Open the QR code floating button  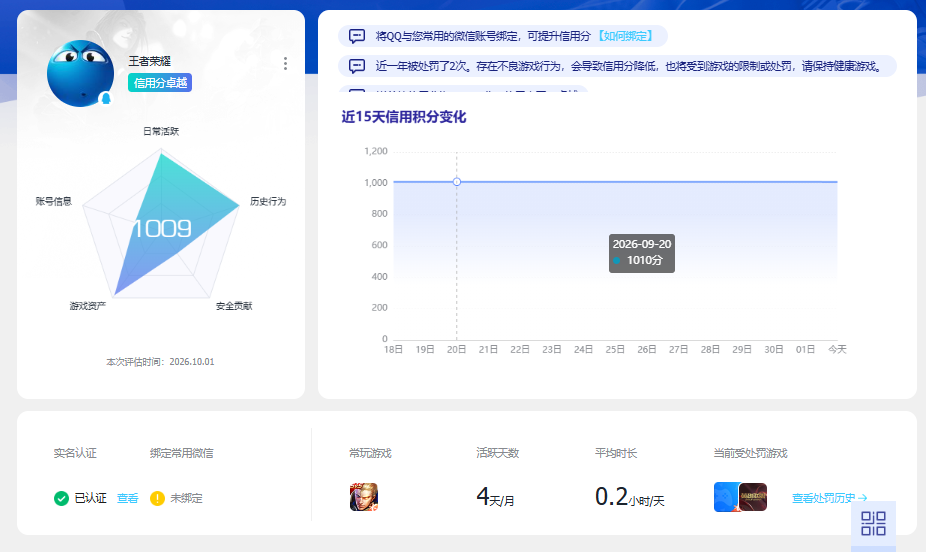tap(873, 524)
